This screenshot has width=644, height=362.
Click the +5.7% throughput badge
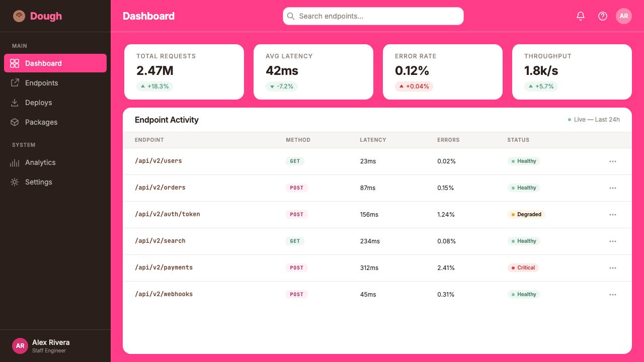point(541,86)
